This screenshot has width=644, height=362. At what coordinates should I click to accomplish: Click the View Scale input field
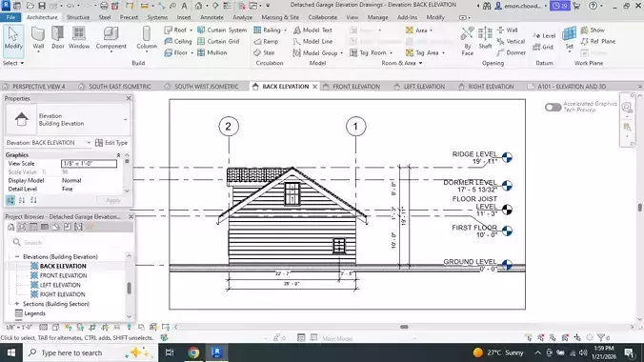(90, 164)
